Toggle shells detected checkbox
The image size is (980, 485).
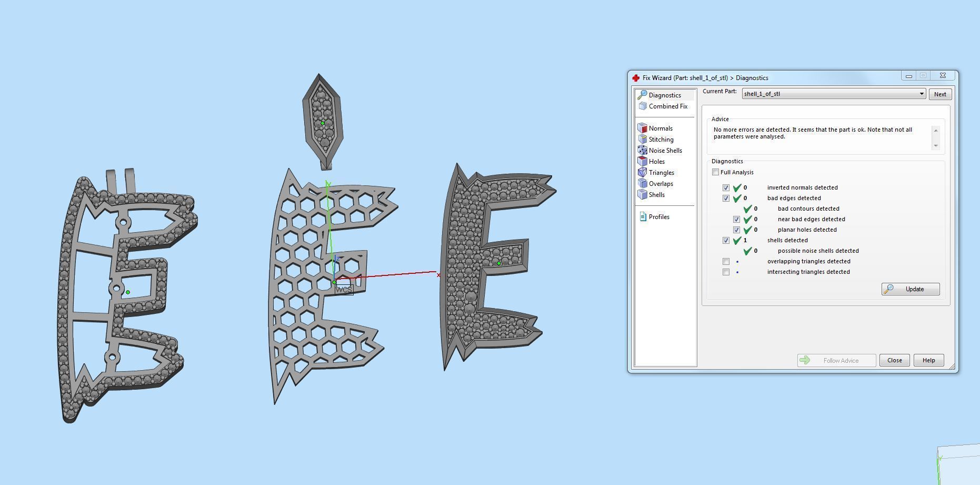point(726,240)
